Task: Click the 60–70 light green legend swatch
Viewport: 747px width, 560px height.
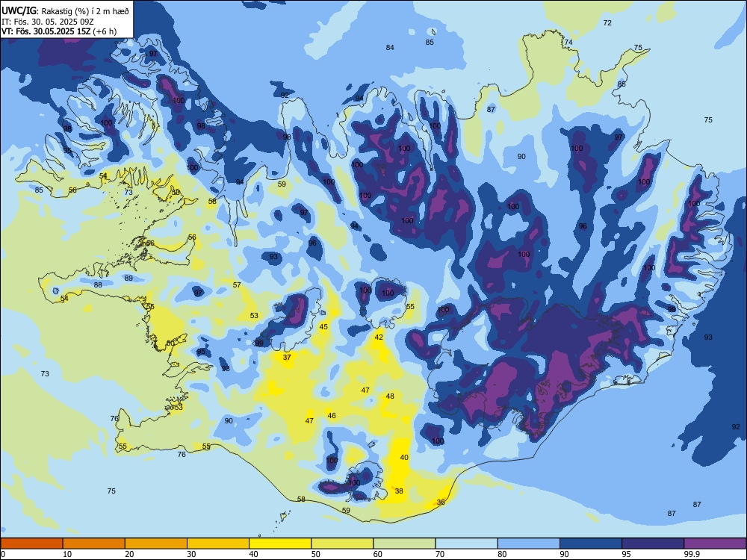Action: click(x=404, y=544)
